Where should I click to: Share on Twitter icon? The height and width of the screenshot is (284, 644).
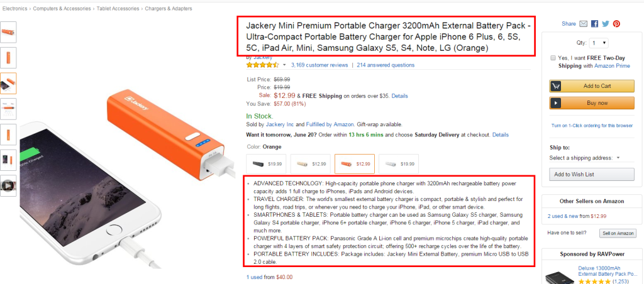point(605,24)
